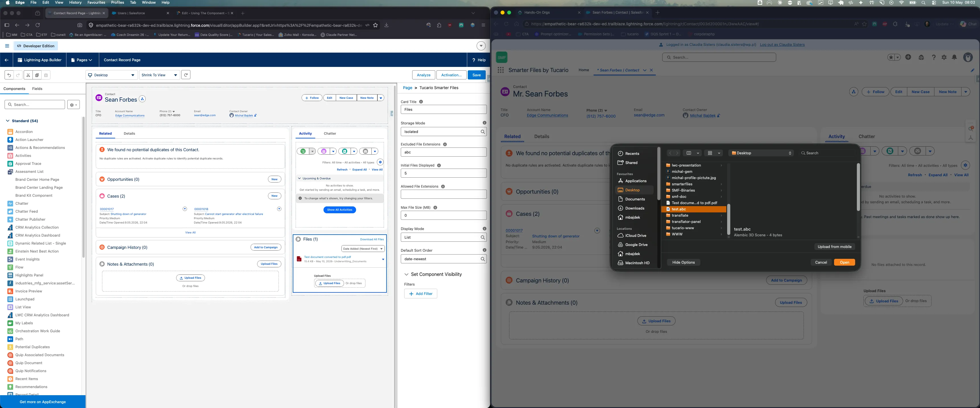Click the Activation... button
Image resolution: width=980 pixels, height=408 pixels.
(451, 75)
